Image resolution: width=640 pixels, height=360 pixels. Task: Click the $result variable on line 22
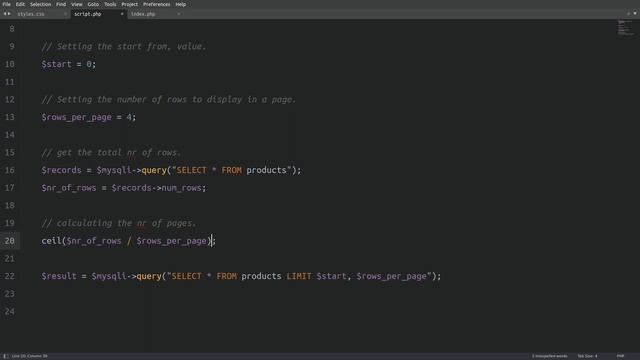pyautogui.click(x=59, y=276)
